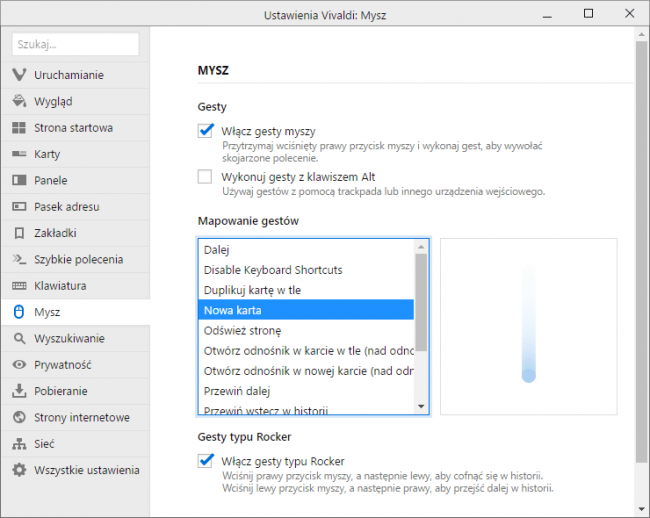Open Szybkie polecenia settings
Viewport: 650px width, 518px height.
pos(75,259)
